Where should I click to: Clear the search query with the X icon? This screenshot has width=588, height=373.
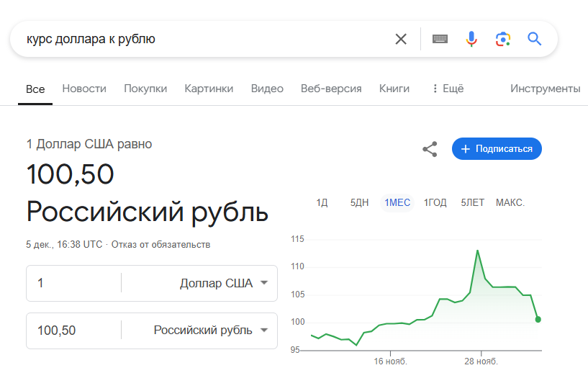click(x=401, y=39)
